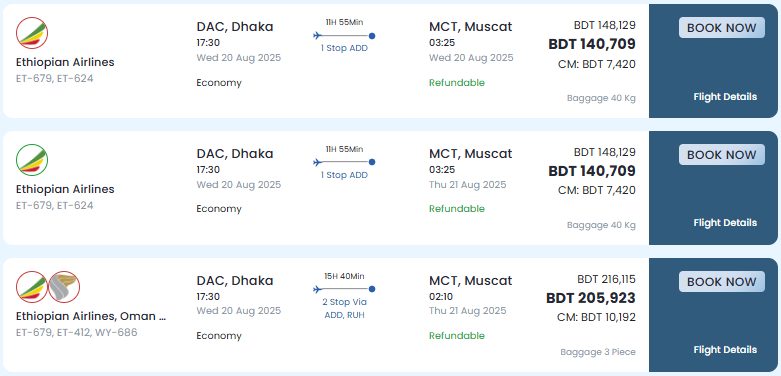Book the BDT 205,923 flight now
The width and height of the screenshot is (781, 376).
[x=721, y=282]
